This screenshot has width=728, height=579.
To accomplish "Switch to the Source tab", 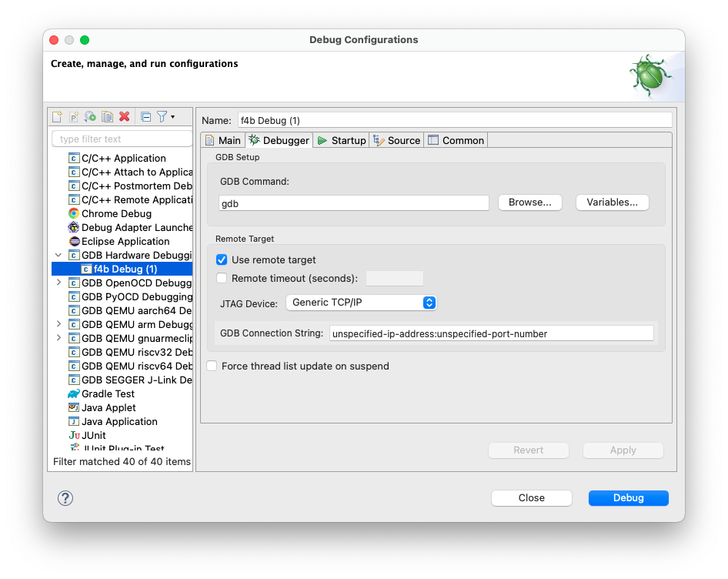I will coord(397,140).
